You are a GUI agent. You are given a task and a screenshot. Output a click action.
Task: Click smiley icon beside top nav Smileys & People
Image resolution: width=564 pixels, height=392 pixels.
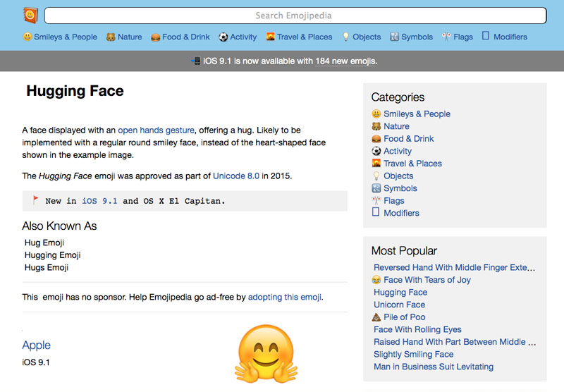click(x=27, y=37)
